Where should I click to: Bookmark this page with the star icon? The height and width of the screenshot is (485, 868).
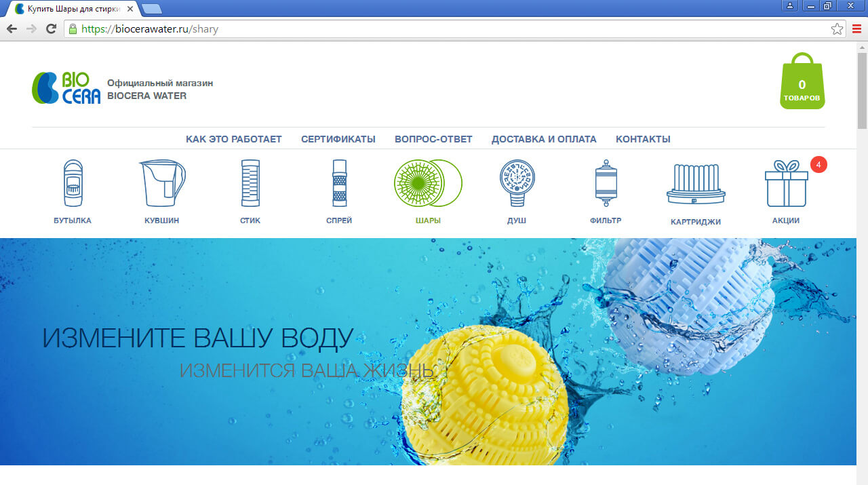click(837, 29)
